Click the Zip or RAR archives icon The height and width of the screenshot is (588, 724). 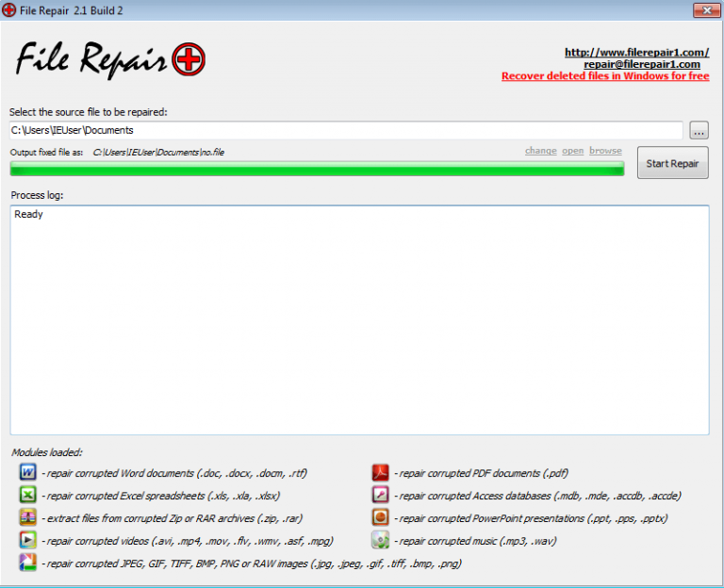[x=28, y=517]
